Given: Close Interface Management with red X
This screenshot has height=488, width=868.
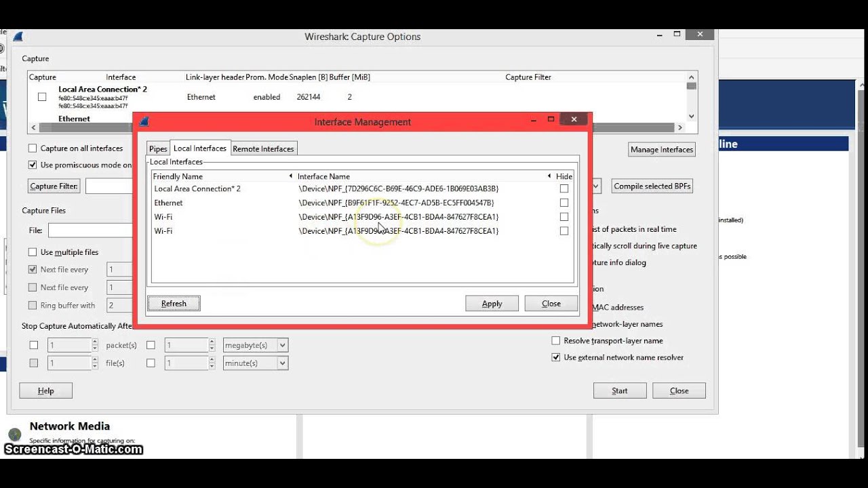Looking at the screenshot, I should tap(574, 119).
